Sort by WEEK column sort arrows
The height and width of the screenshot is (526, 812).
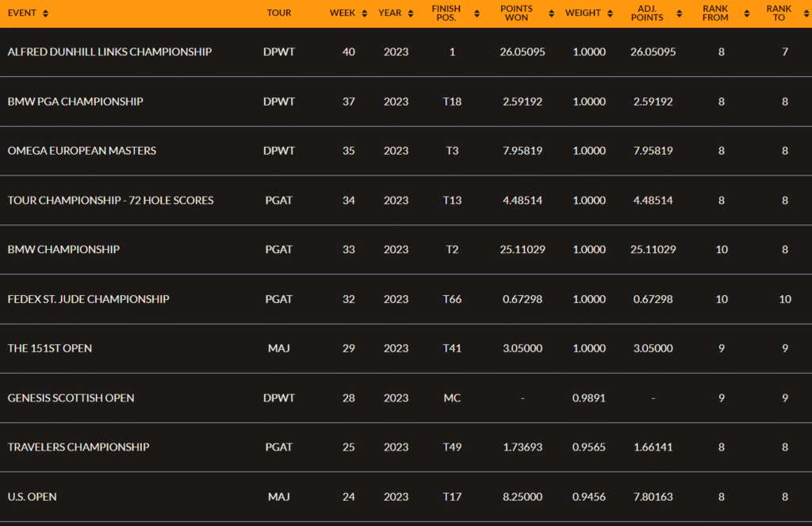click(365, 13)
